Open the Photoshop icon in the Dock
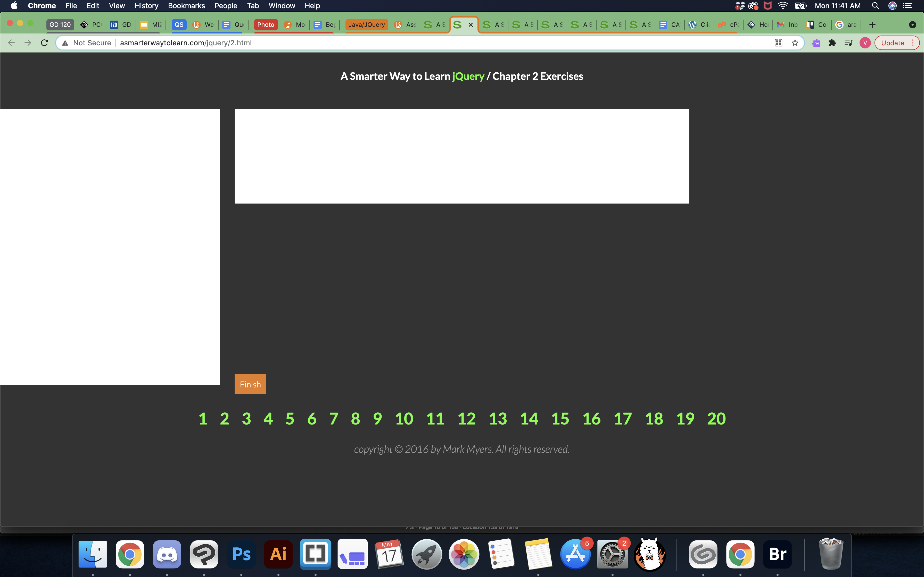 (x=241, y=554)
